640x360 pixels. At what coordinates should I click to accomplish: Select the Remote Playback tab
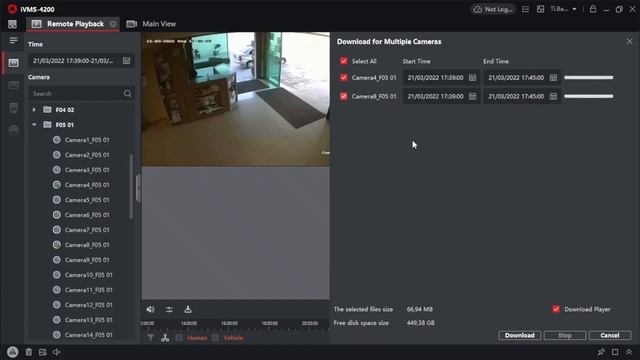click(73, 24)
